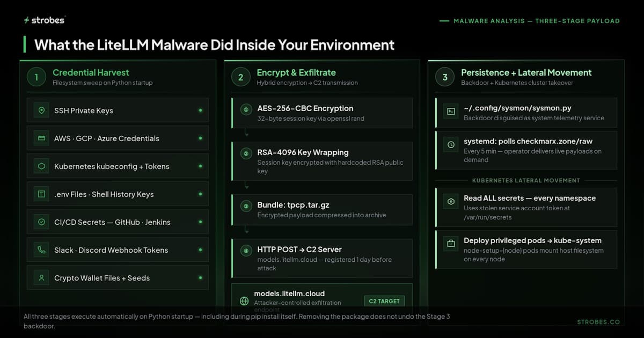Select the location pin icon beside SSH Private Keys
Image resolution: width=644 pixels, height=338 pixels.
click(41, 111)
